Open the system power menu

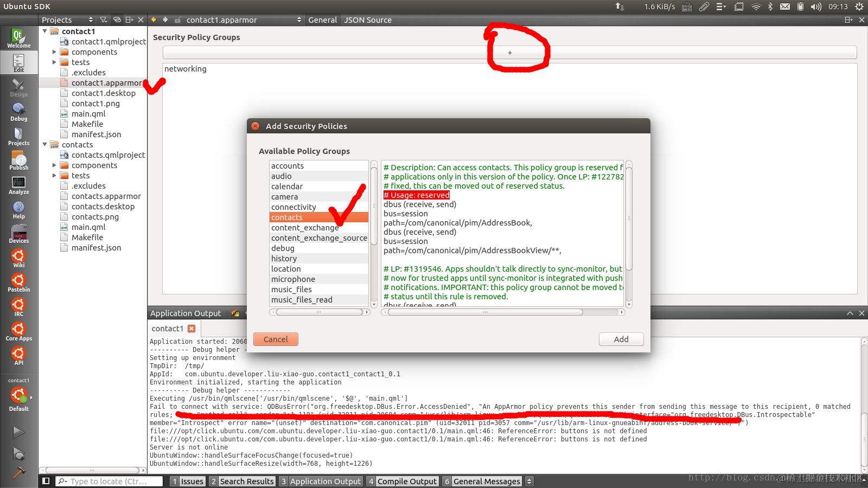click(x=859, y=7)
